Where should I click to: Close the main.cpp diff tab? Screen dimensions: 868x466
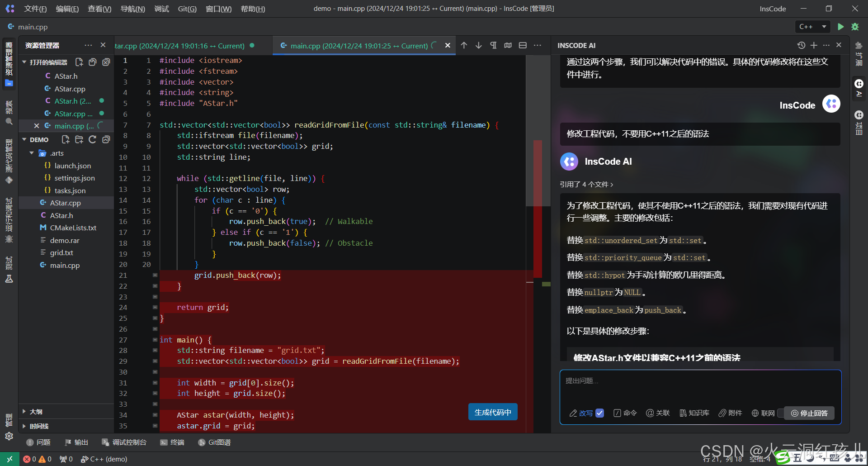coord(448,45)
